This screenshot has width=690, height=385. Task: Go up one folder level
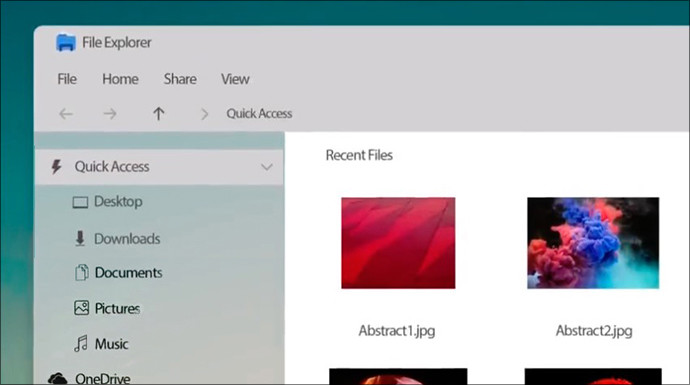pos(158,114)
